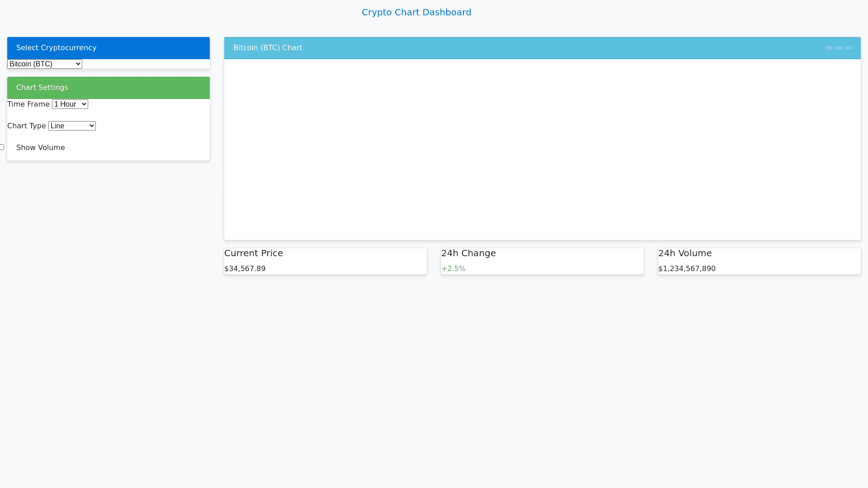Click the Show Volume label text

(40, 148)
